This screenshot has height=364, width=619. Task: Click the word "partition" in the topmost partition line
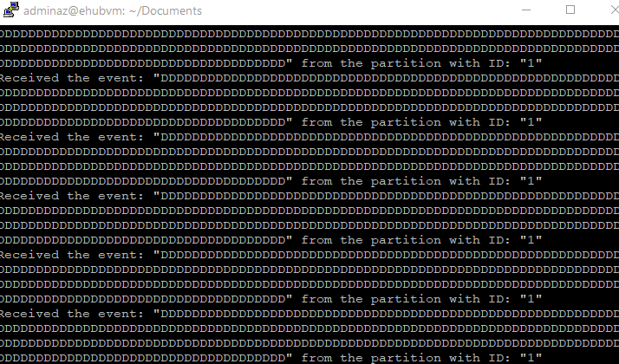[x=406, y=63]
